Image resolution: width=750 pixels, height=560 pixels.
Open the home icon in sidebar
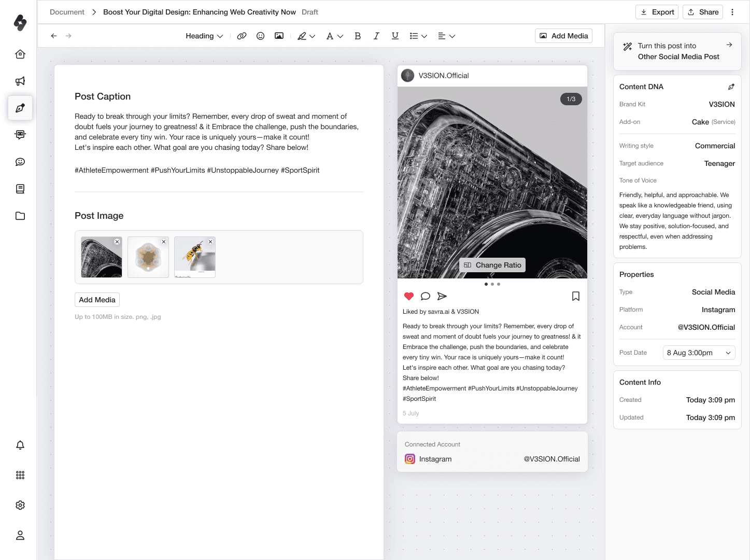click(20, 54)
